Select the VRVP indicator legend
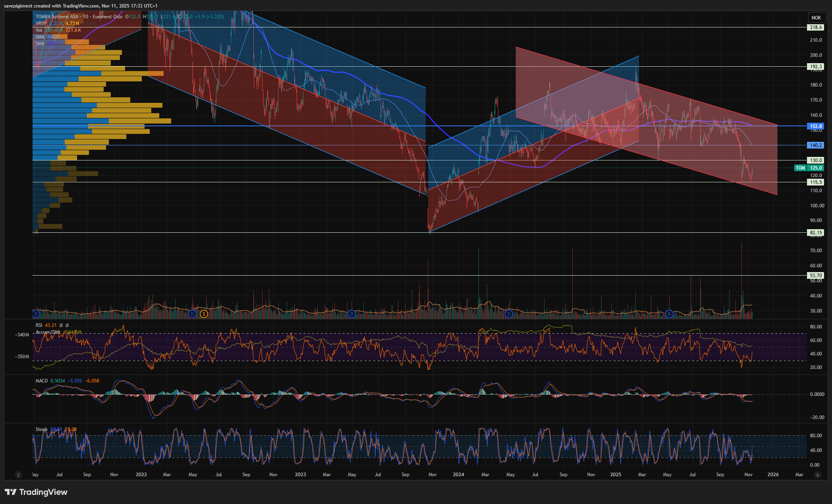The width and height of the screenshot is (832, 504). tap(41, 23)
